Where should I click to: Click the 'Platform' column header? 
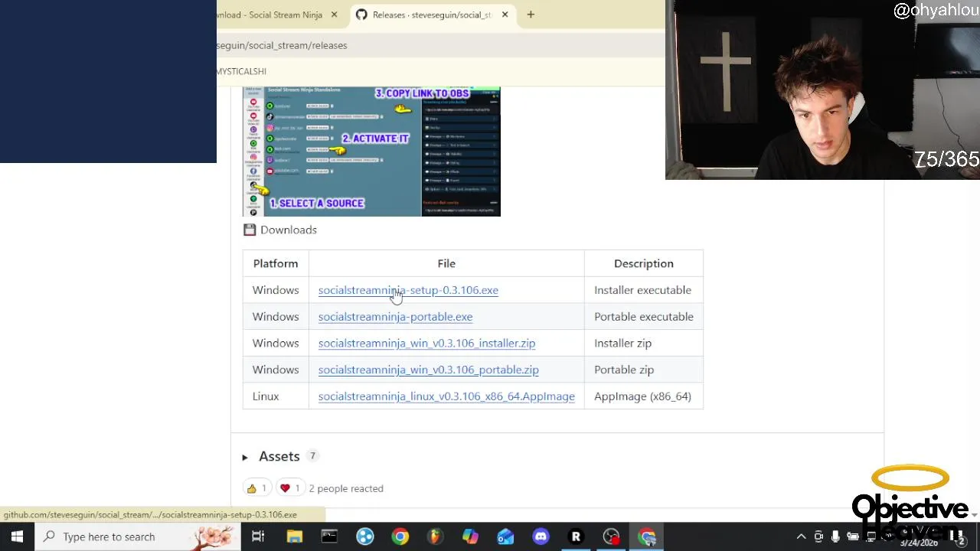point(276,263)
